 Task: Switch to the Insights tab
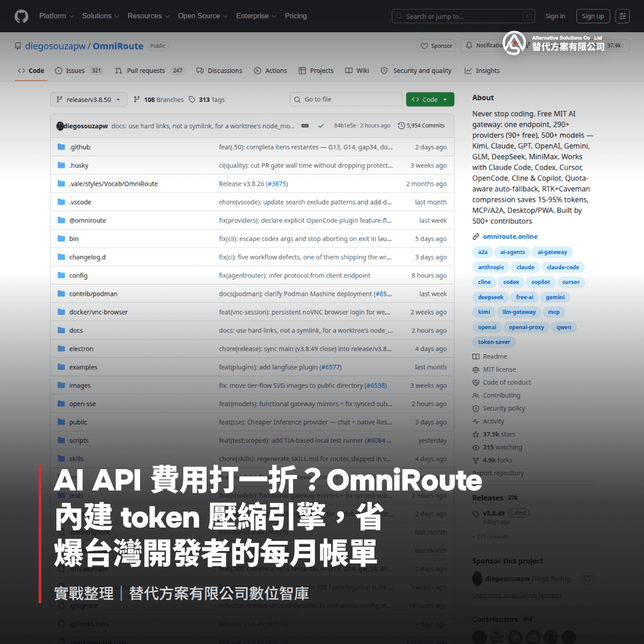tap(482, 71)
